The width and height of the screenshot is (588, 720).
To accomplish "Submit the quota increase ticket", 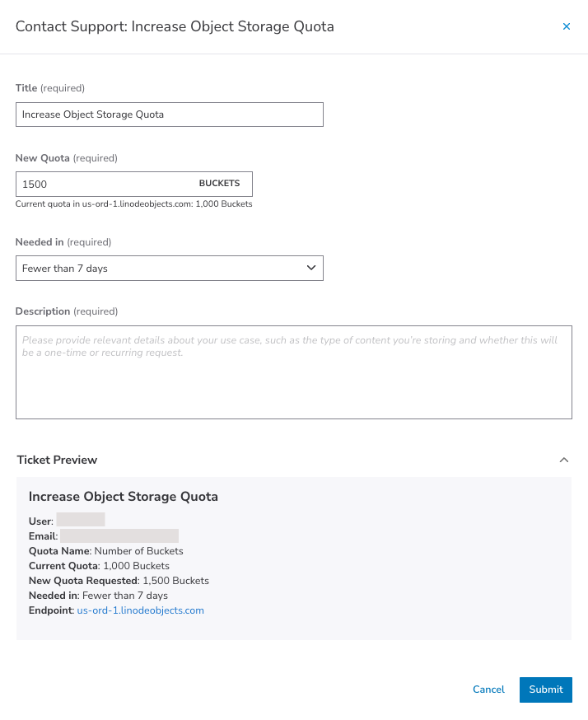I will (x=545, y=690).
